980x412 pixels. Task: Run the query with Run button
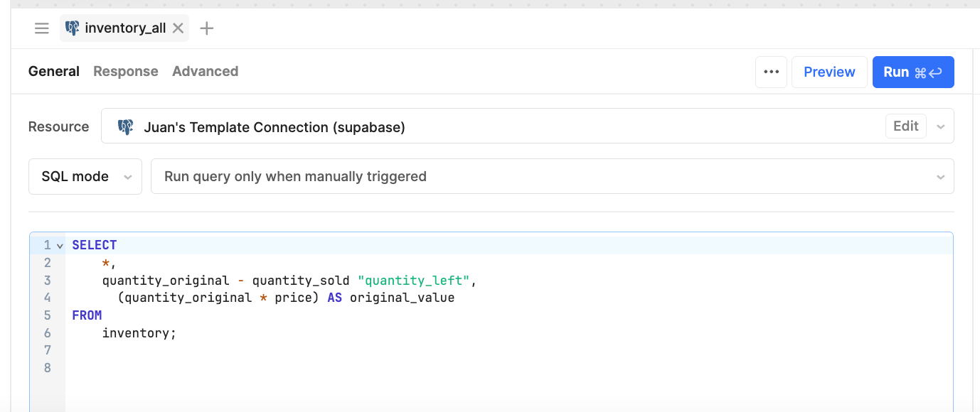[913, 72]
